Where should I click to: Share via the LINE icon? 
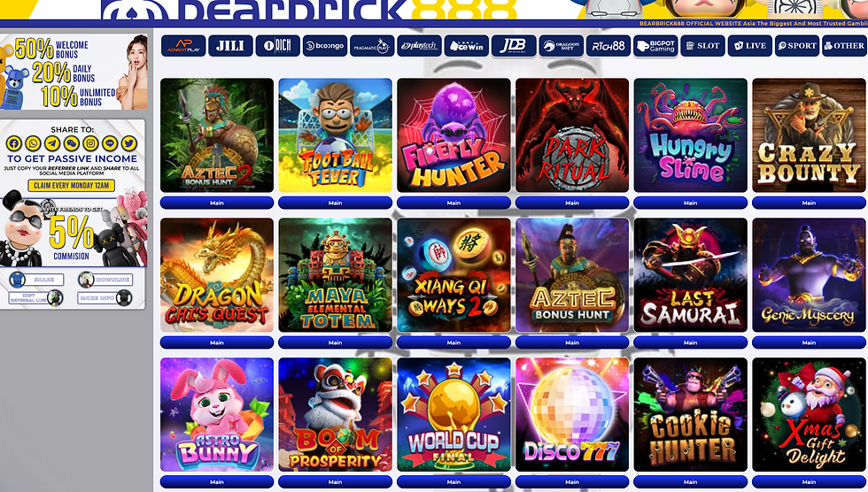click(x=110, y=143)
